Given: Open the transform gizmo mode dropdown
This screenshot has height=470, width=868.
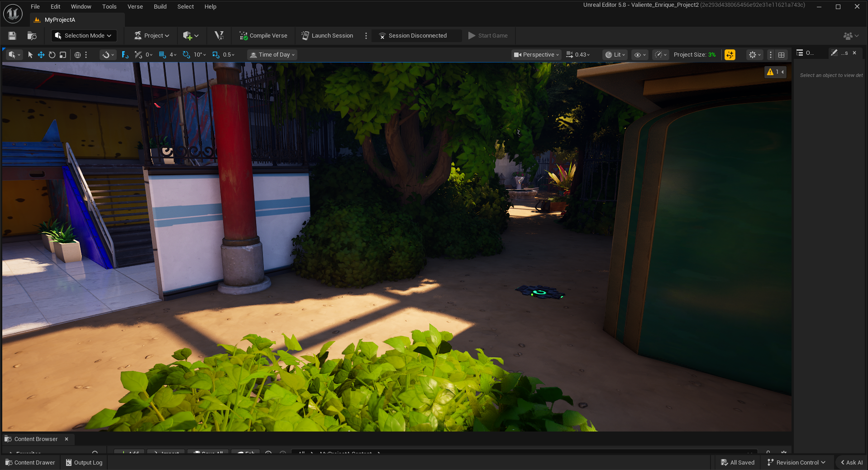Looking at the screenshot, I should click(108, 55).
